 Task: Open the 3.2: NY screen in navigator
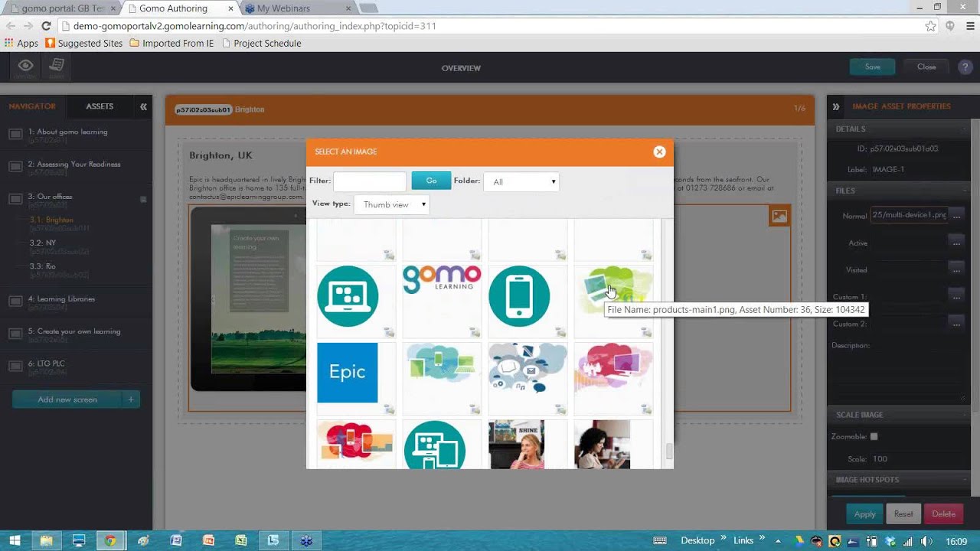(43, 243)
